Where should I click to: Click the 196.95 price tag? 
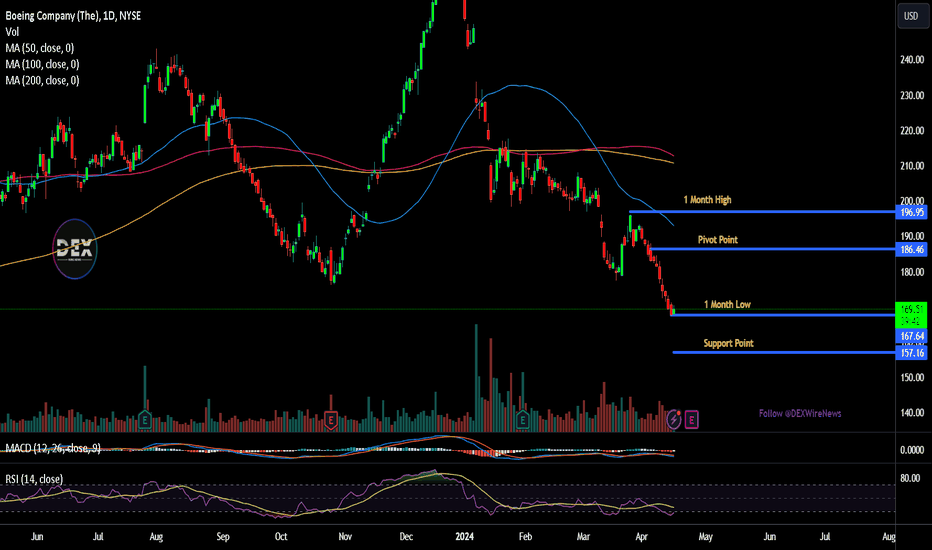click(x=912, y=212)
